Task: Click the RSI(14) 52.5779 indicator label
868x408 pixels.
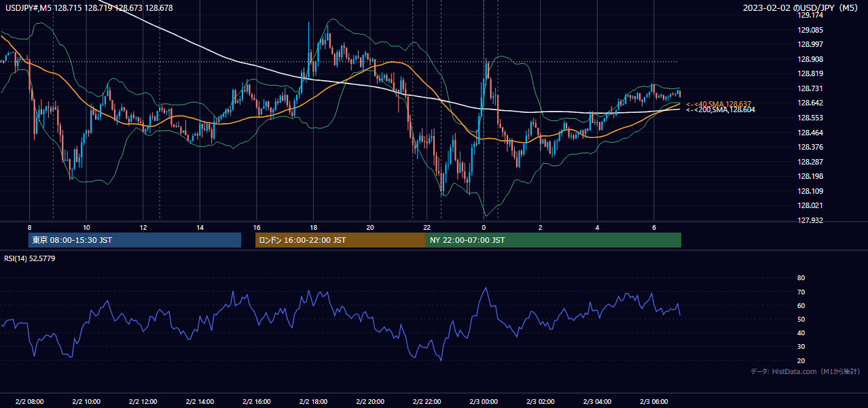Action: (30, 258)
